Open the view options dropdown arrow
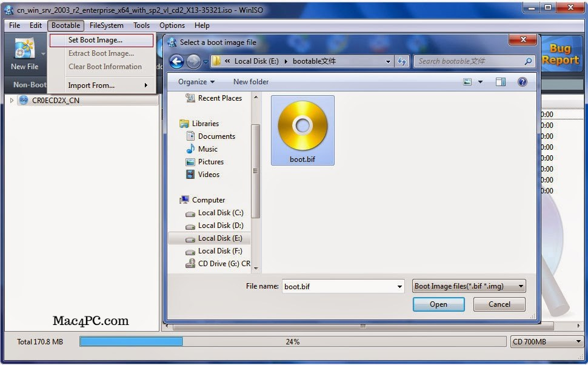The width and height of the screenshot is (588, 365). tap(480, 82)
